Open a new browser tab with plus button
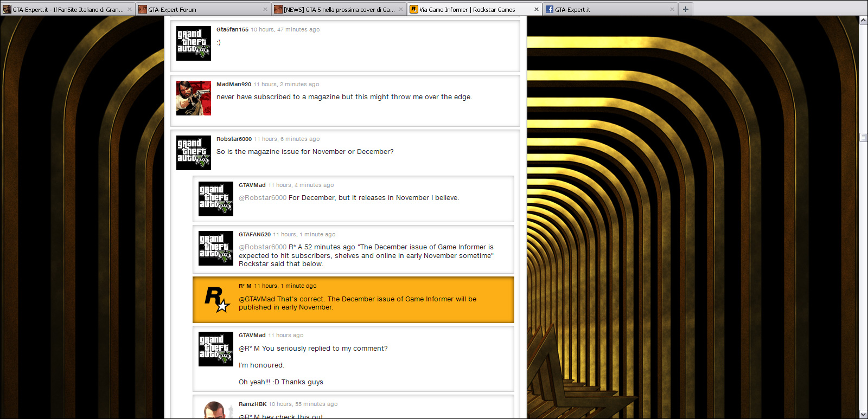 [x=686, y=9]
